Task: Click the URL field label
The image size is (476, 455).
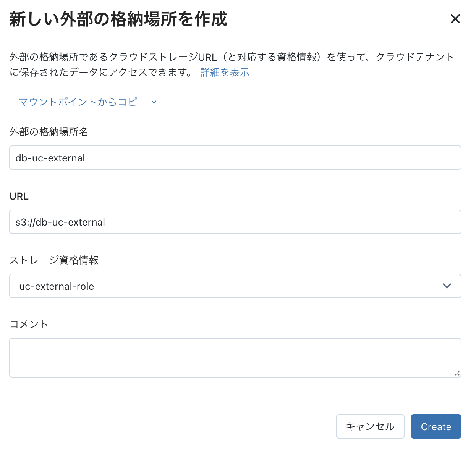Action: pyautogui.click(x=19, y=196)
